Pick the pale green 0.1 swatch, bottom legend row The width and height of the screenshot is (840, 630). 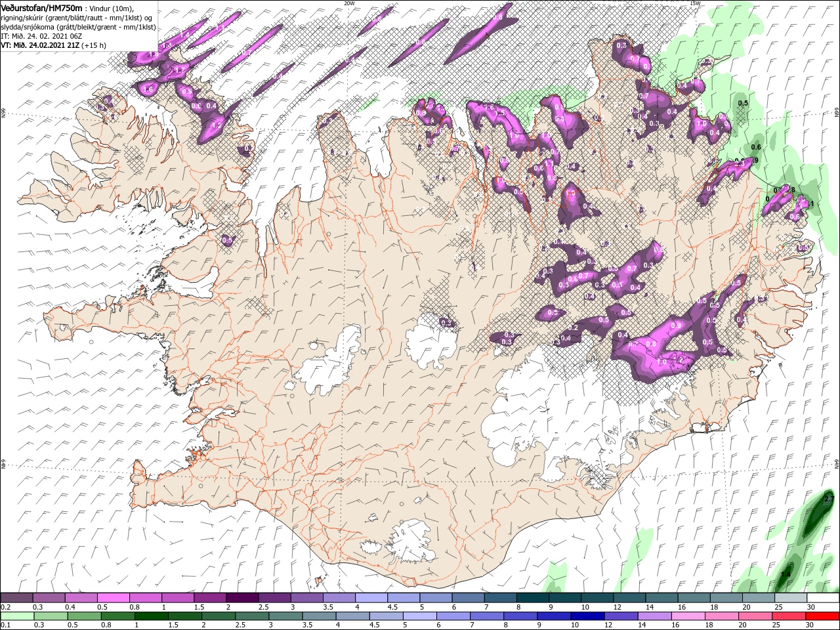click(17, 616)
